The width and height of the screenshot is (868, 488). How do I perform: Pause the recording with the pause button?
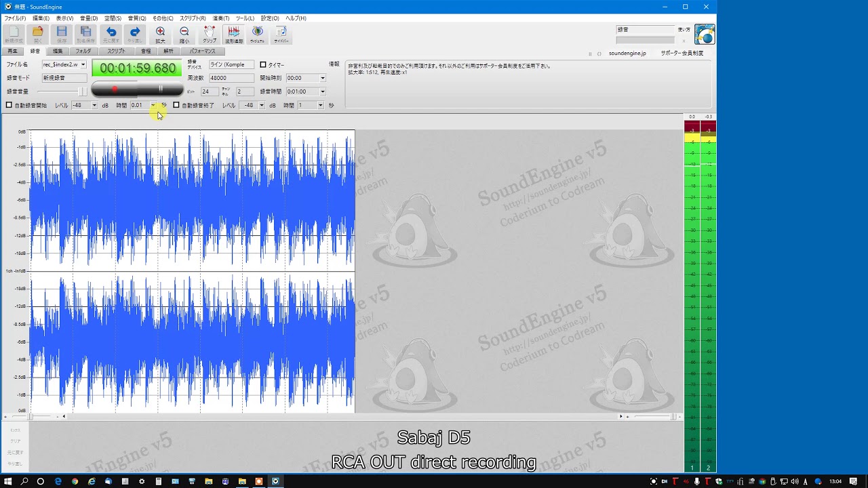point(161,89)
